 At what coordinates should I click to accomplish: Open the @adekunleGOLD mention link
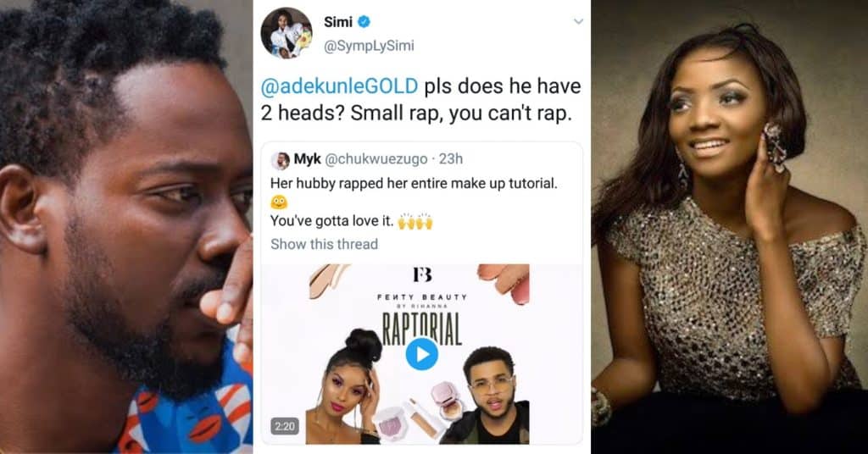[339, 86]
